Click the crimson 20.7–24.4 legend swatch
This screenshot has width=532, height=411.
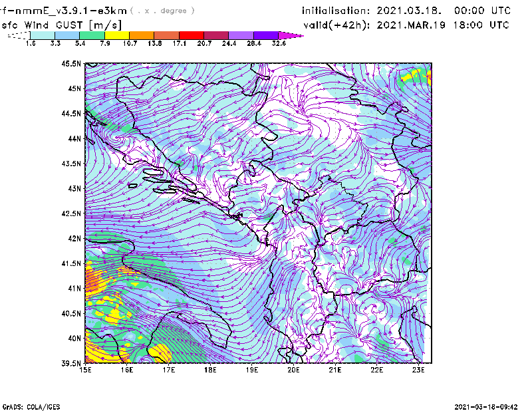pyautogui.click(x=217, y=35)
